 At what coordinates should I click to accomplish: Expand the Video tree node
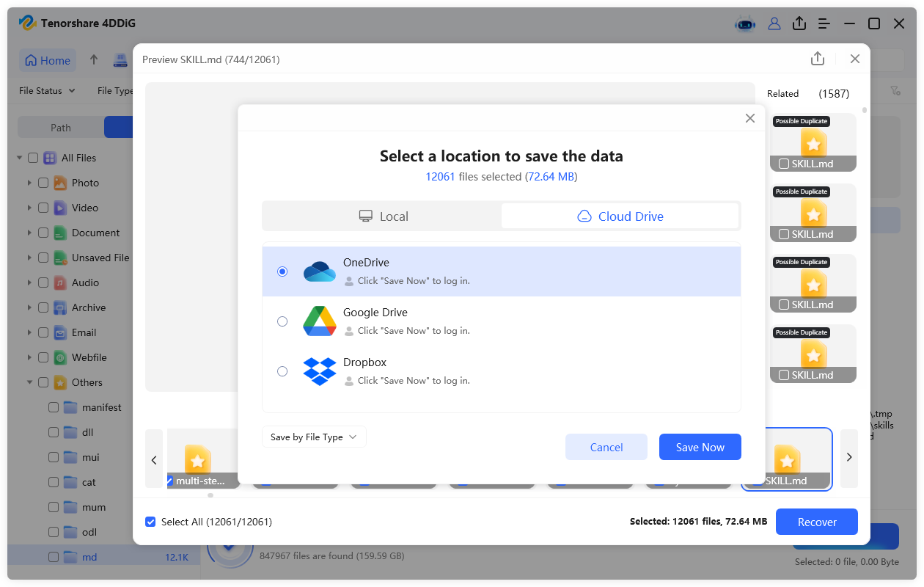coord(29,208)
